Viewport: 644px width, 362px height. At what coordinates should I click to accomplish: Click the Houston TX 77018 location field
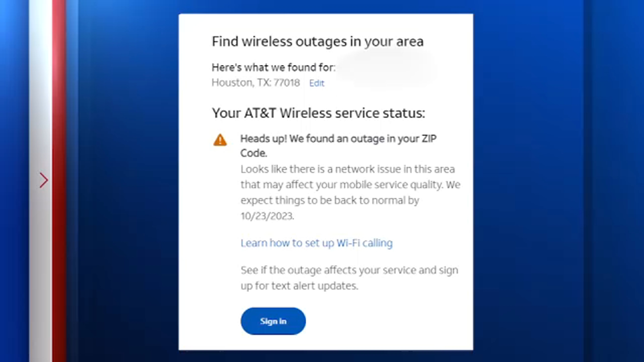point(256,83)
